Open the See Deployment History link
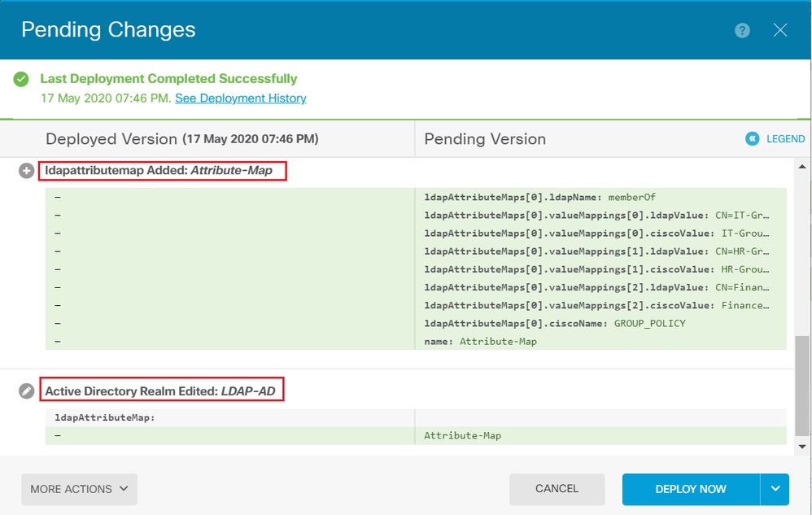 pyautogui.click(x=241, y=98)
